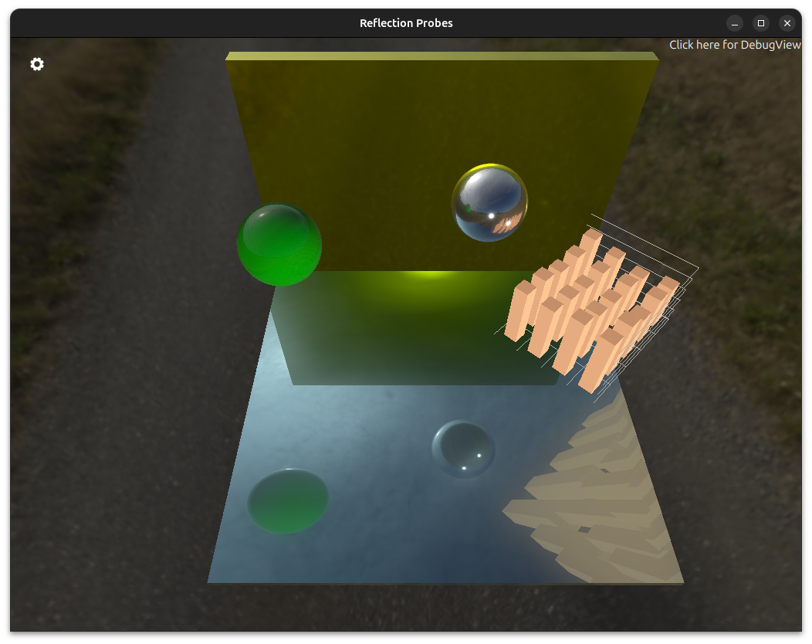Image resolution: width=812 pixels, height=644 pixels.
Task: Click the 'Reflection Probes' window title text
Action: (x=406, y=23)
